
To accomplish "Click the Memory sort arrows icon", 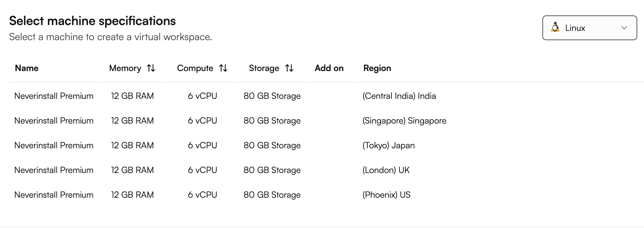I will [151, 68].
